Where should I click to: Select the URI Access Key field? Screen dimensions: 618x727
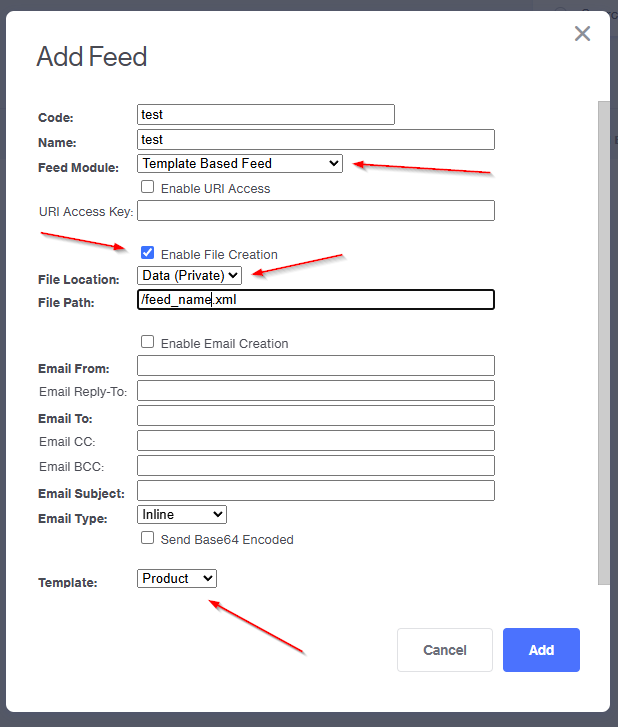click(316, 211)
